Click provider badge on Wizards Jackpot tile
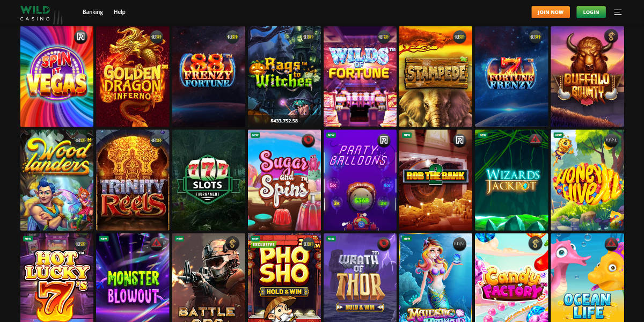This screenshot has width=644, height=322. click(x=536, y=140)
